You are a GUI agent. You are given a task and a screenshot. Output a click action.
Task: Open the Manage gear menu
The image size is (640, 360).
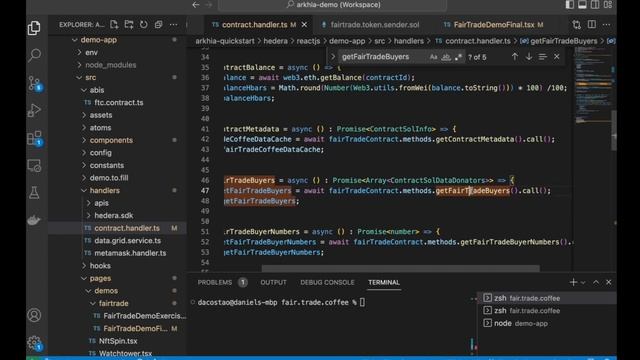tap(34, 343)
